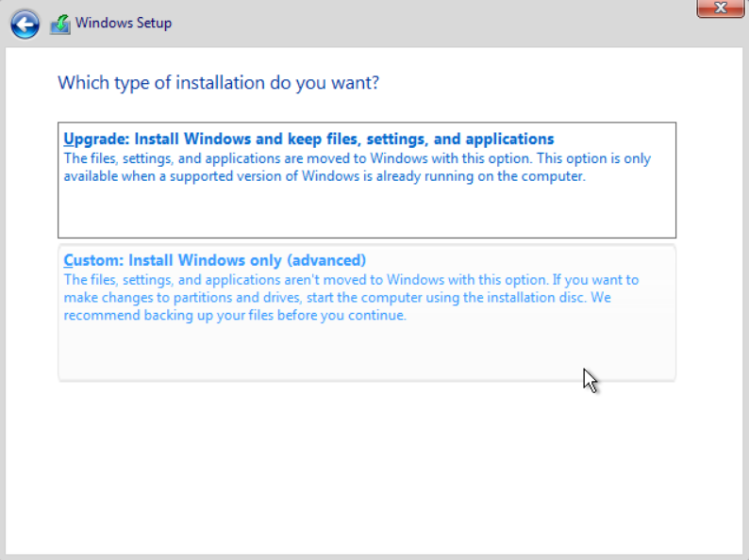The image size is (749, 560).
Task: Click the "(advanced)" word in the Custom title
Action: [x=326, y=260]
